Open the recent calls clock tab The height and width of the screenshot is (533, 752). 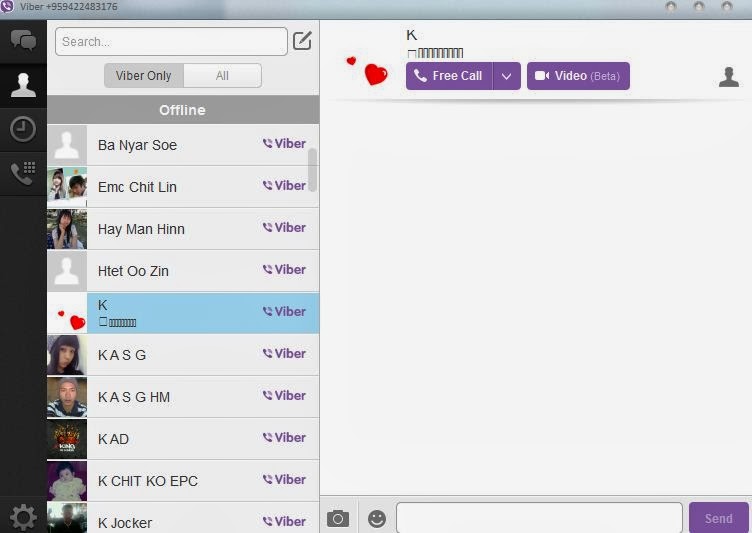[23, 129]
